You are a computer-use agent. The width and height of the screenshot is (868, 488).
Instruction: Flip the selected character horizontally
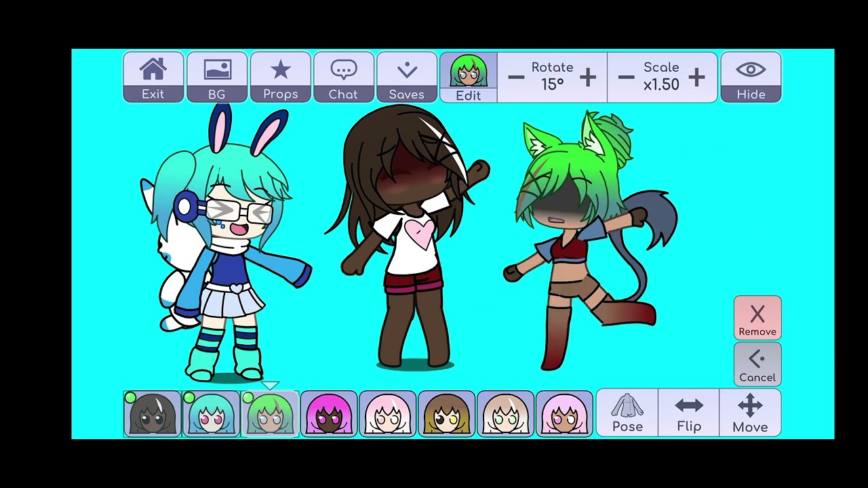click(689, 413)
